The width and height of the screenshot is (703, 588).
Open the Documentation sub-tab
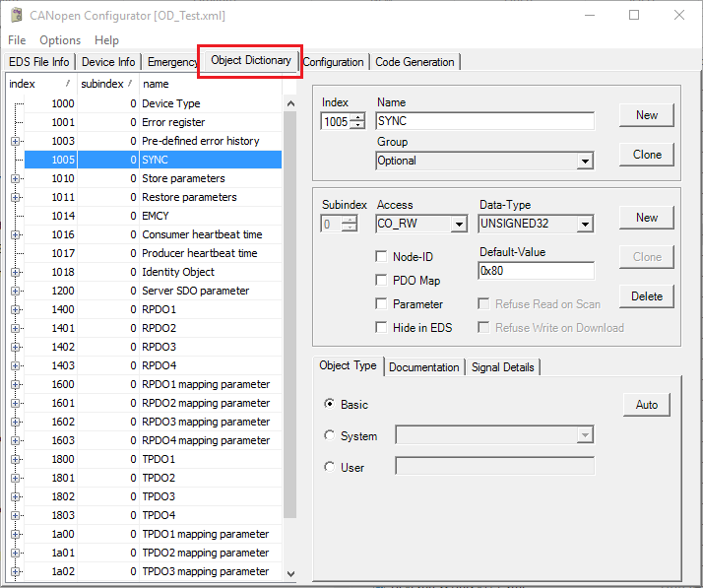coord(423,367)
